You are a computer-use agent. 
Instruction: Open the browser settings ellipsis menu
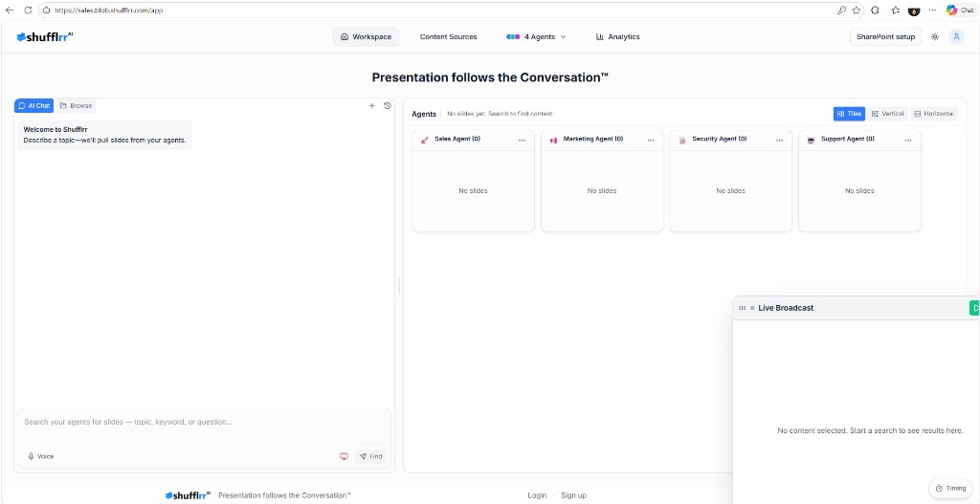[932, 11]
